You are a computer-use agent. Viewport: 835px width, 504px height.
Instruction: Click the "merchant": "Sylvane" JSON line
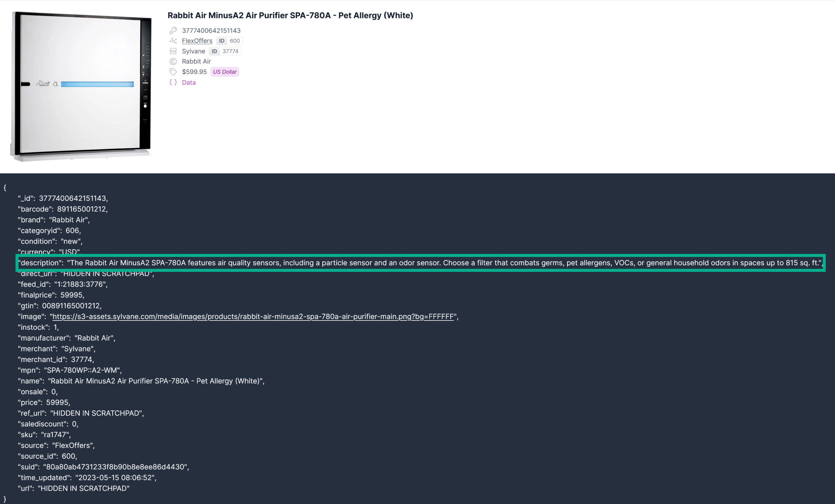57,348
